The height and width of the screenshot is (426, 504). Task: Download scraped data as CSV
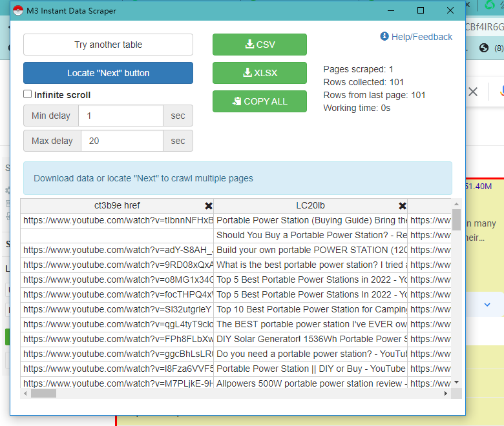[x=259, y=45]
